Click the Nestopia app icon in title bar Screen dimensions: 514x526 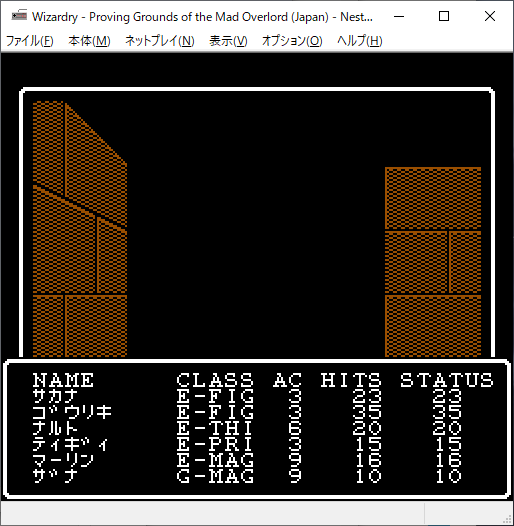point(19,16)
